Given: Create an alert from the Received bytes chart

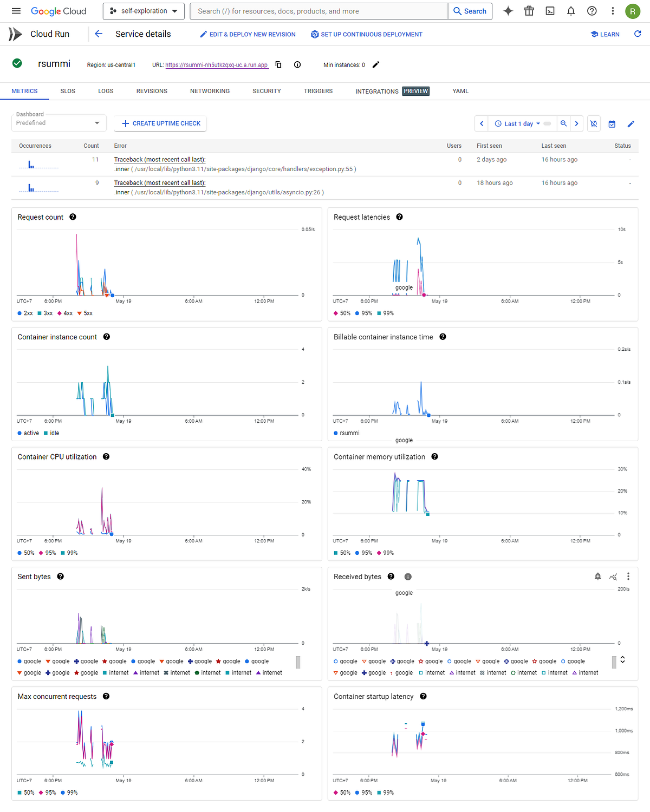Looking at the screenshot, I should click(597, 577).
